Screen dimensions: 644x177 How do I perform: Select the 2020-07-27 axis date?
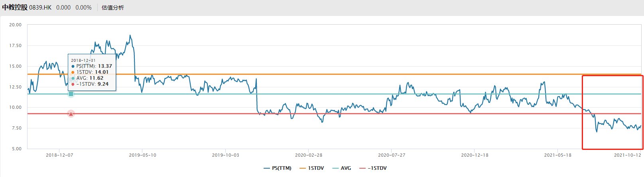[392, 155]
